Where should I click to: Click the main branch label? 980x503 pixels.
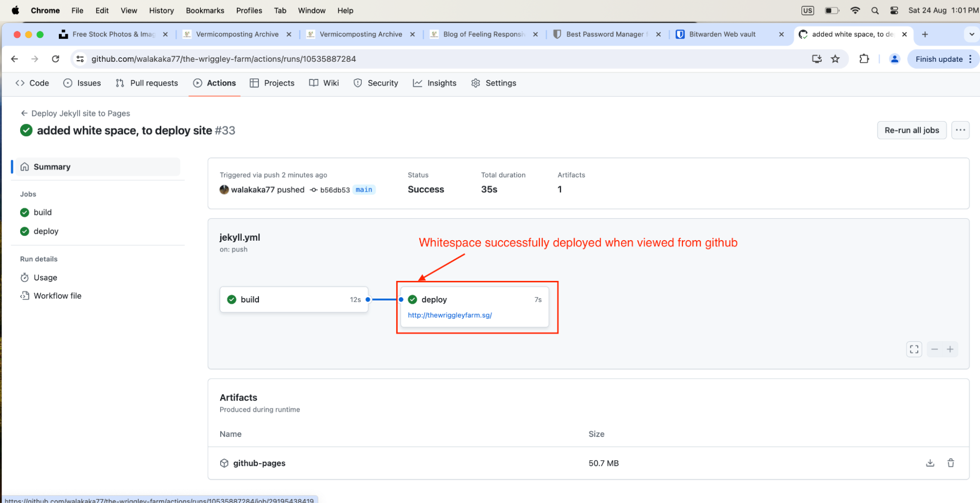364,190
